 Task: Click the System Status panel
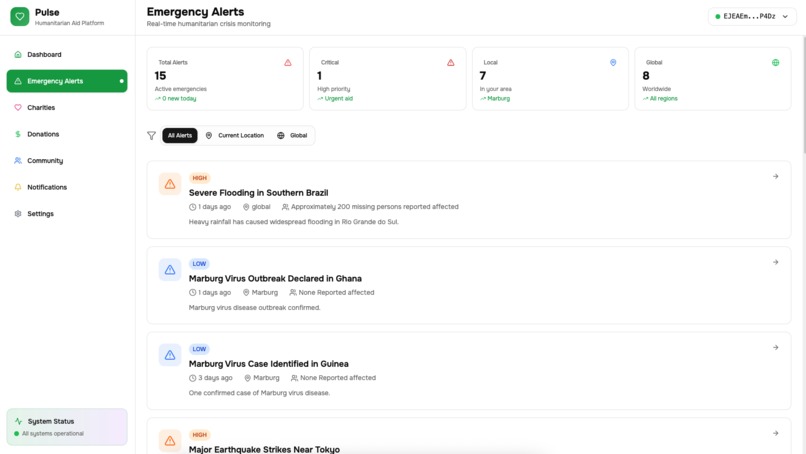pos(67,427)
